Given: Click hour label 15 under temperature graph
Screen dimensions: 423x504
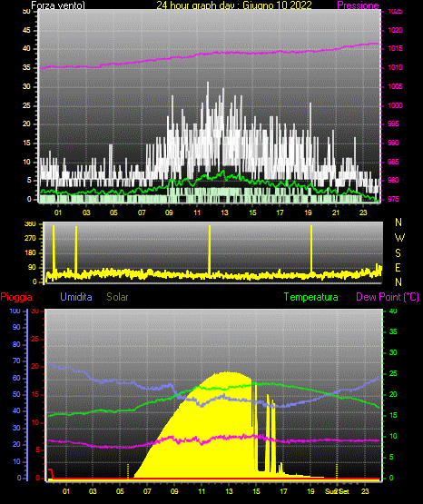Looking at the screenshot, I should [x=256, y=491].
